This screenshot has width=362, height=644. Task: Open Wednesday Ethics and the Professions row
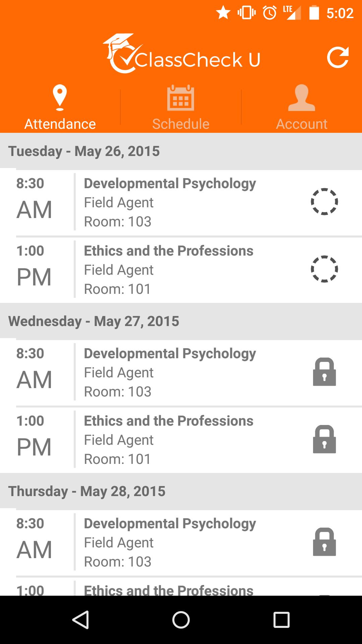coord(168,440)
